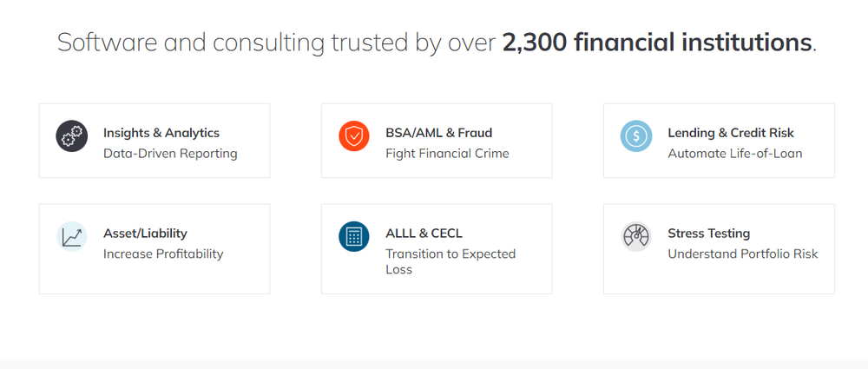Open the BSA/AML & Fraud title link
This screenshot has height=369, width=868.
pyautogui.click(x=438, y=133)
